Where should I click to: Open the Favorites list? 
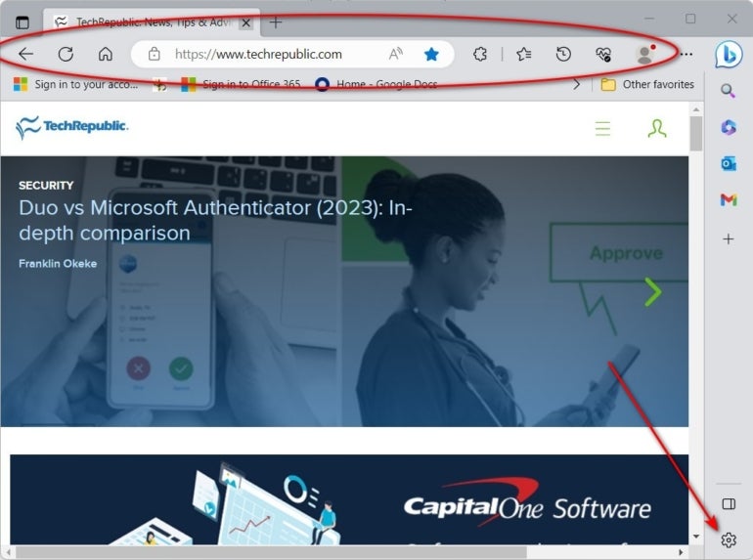point(524,54)
